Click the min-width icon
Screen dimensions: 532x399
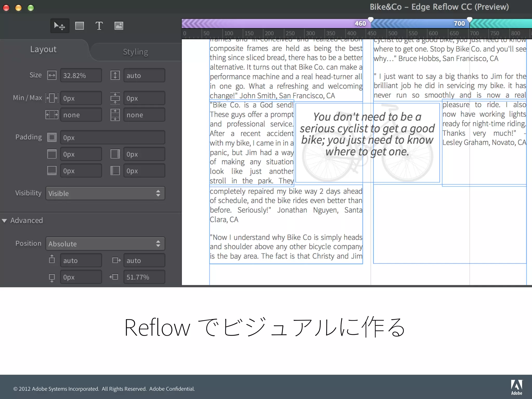click(52, 98)
